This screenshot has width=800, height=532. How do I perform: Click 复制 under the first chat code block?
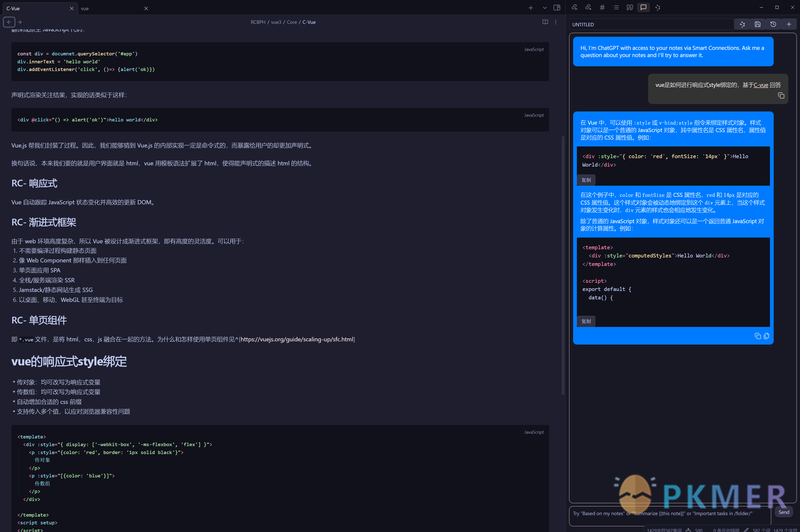pos(586,180)
